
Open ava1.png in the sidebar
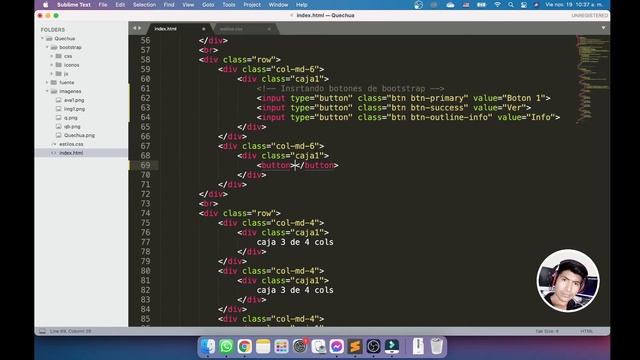pos(74,100)
